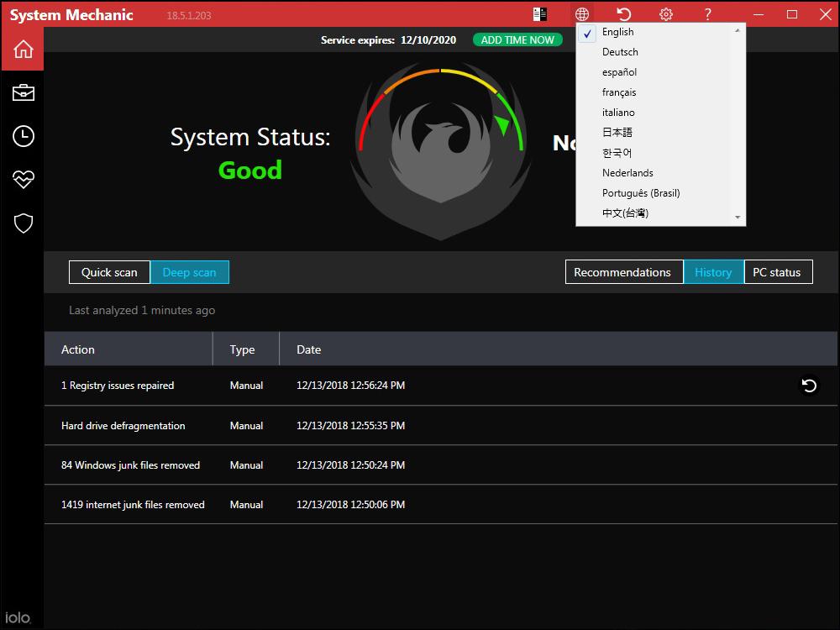Undo the registry repair via its restore icon
840x630 pixels.
point(808,385)
